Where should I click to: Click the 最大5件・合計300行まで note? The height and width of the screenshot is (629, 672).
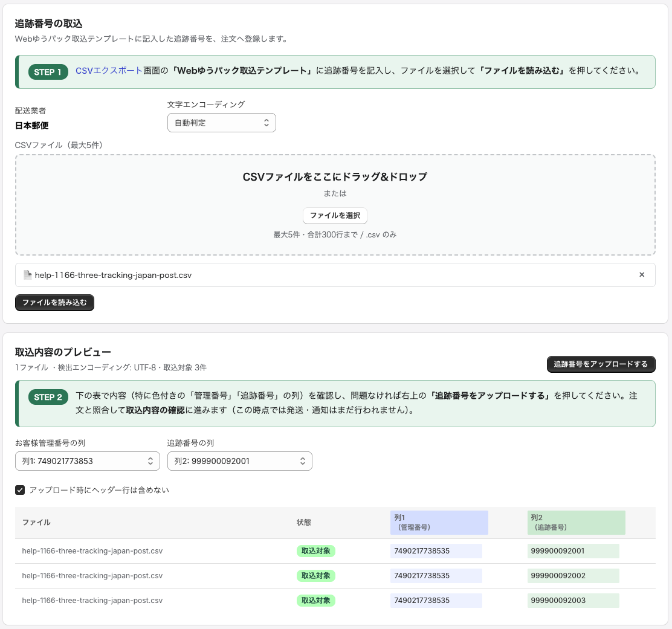[x=335, y=235]
